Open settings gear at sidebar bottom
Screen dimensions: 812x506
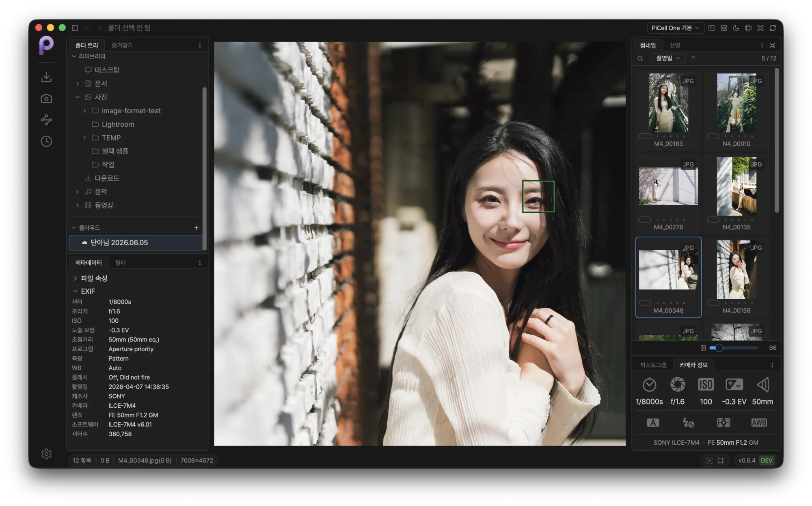click(x=46, y=454)
